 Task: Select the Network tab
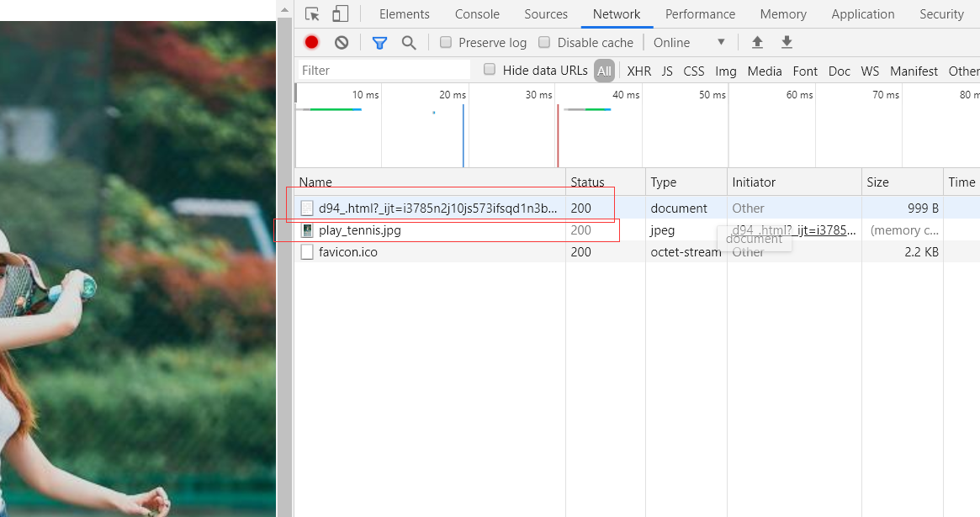[617, 13]
